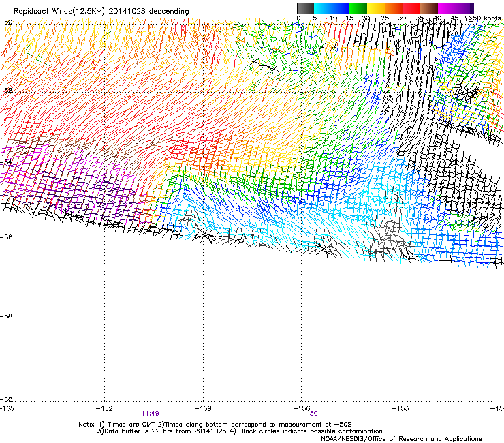
Task: Pick the magenta 40-45 knots legend swatch
Action: [x=447, y=8]
